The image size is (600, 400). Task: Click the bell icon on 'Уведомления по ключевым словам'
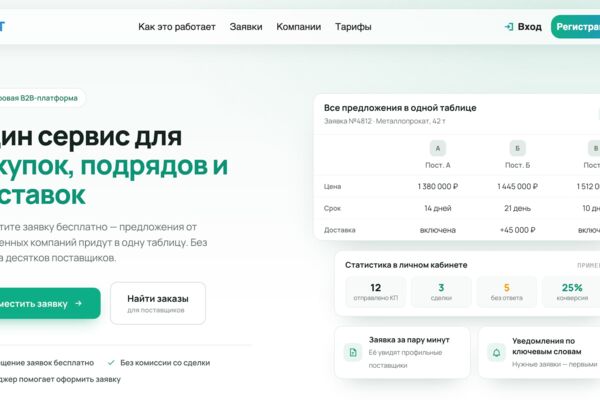(x=496, y=353)
